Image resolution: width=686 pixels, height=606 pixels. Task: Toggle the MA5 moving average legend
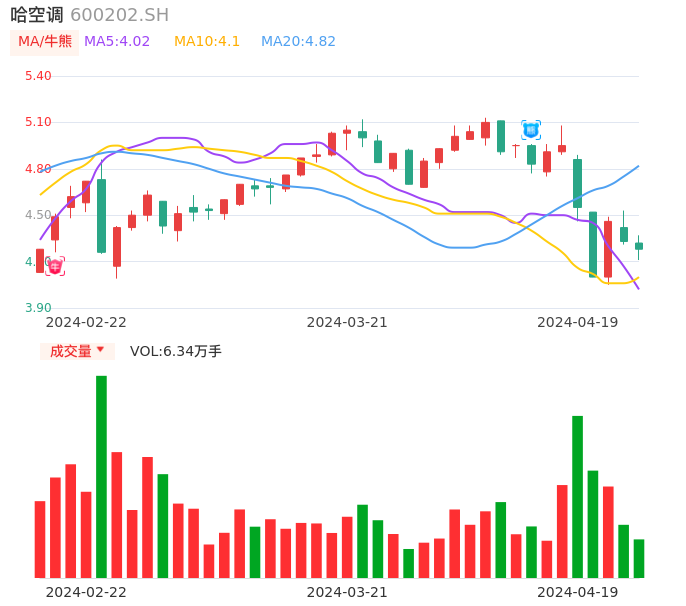point(117,42)
